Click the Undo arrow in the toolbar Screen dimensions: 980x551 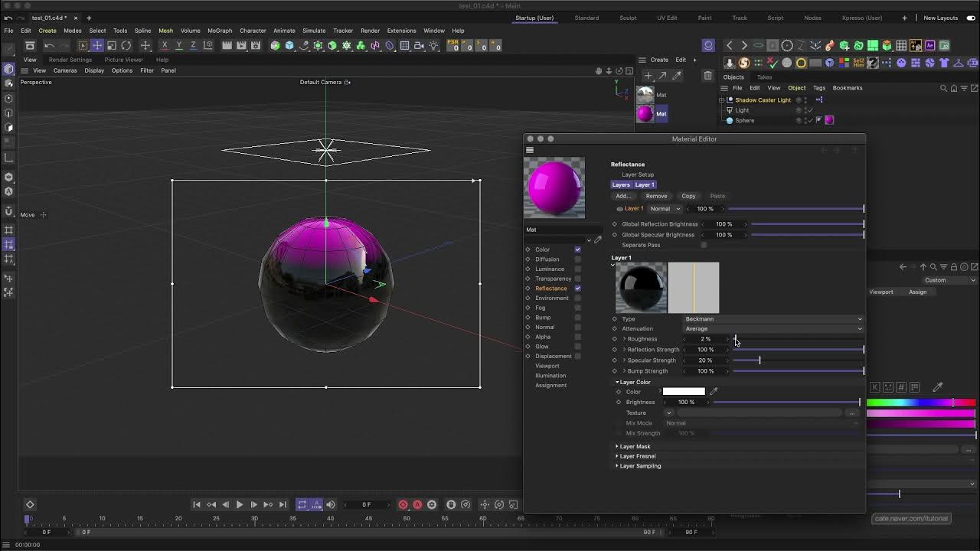click(x=50, y=46)
